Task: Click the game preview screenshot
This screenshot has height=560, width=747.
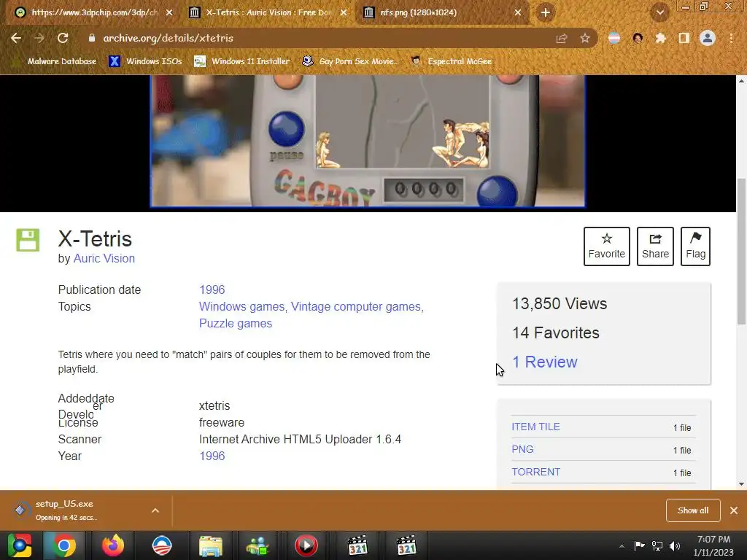Action: pos(368,141)
